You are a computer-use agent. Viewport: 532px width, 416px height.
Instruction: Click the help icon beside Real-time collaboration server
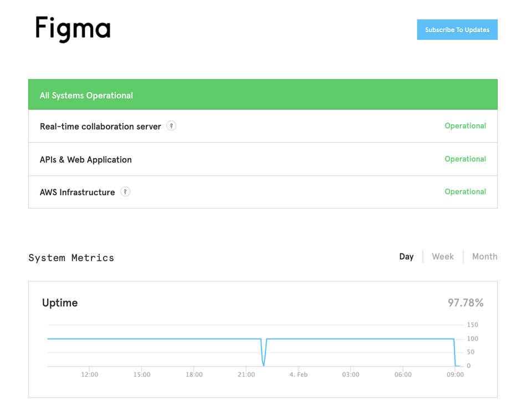click(171, 126)
